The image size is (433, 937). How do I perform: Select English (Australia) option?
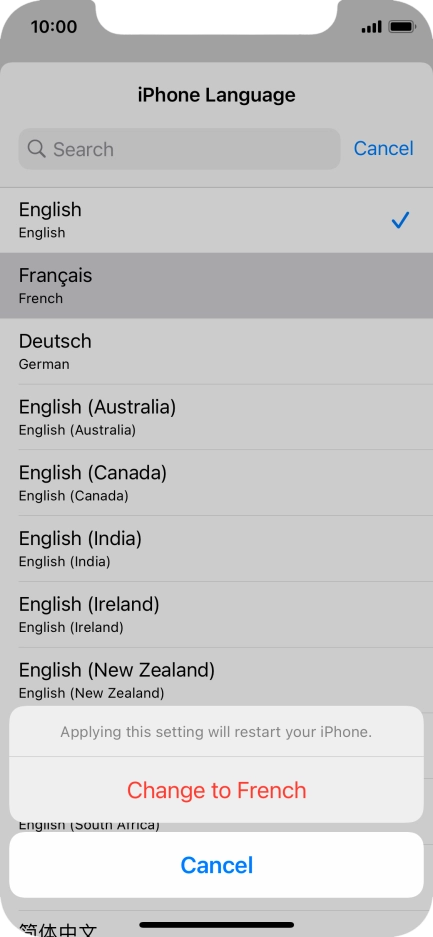click(216, 417)
